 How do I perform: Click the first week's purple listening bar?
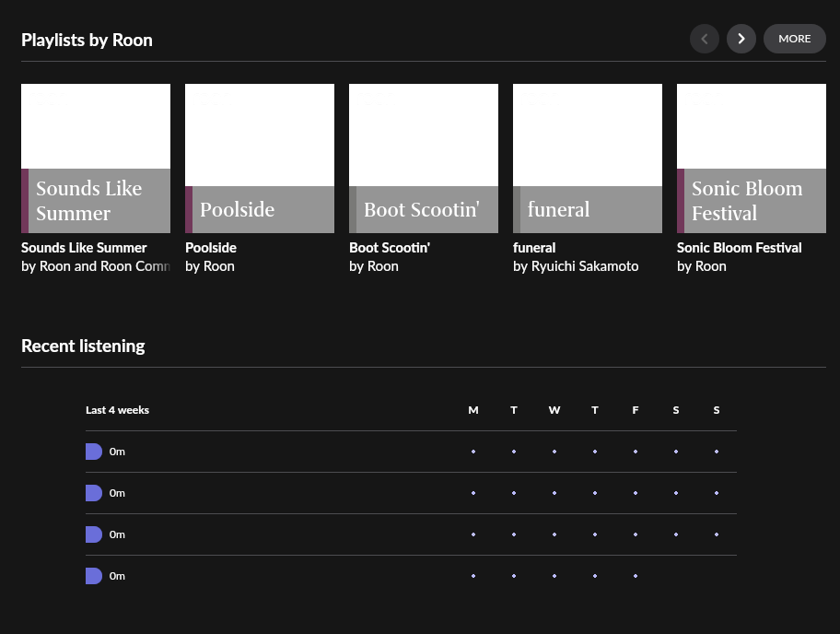coord(94,452)
